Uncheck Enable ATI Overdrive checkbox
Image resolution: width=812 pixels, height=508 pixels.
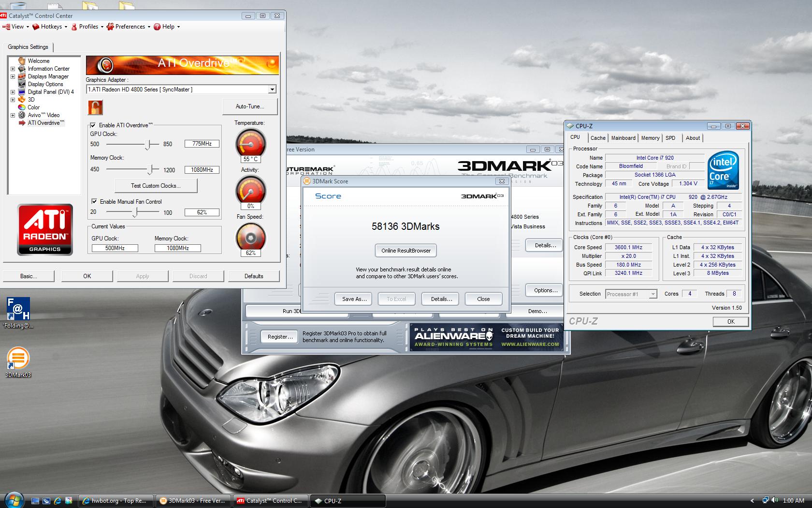click(x=93, y=125)
